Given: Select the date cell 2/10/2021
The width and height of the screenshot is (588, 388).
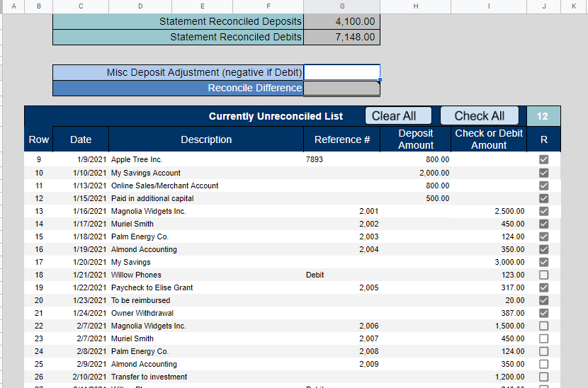Looking at the screenshot, I should [x=81, y=377].
